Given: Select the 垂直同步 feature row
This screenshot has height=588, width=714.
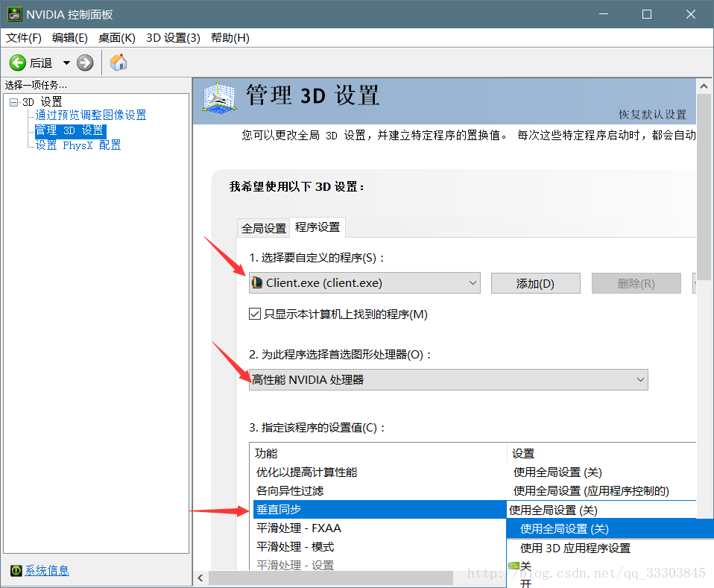Looking at the screenshot, I should [380, 509].
